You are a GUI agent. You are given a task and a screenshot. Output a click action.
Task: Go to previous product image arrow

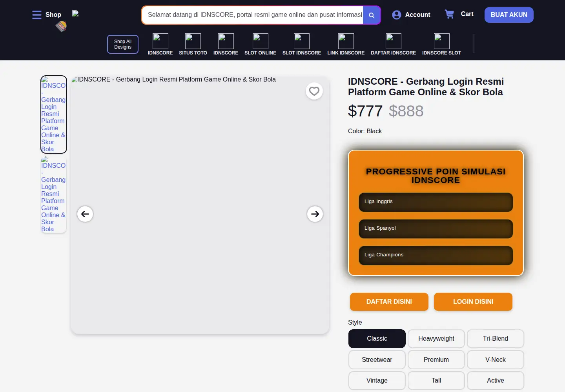tap(85, 214)
